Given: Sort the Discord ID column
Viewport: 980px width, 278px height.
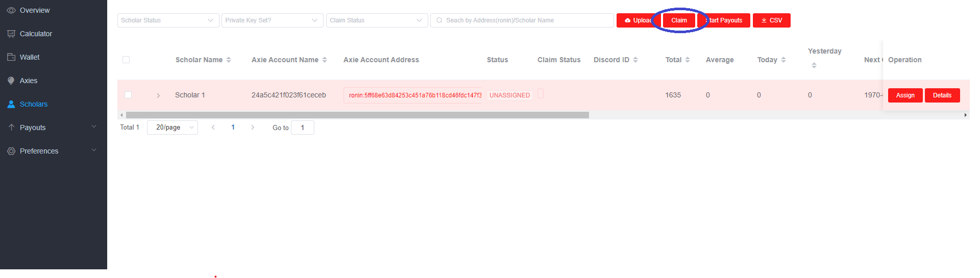Looking at the screenshot, I should (x=635, y=60).
